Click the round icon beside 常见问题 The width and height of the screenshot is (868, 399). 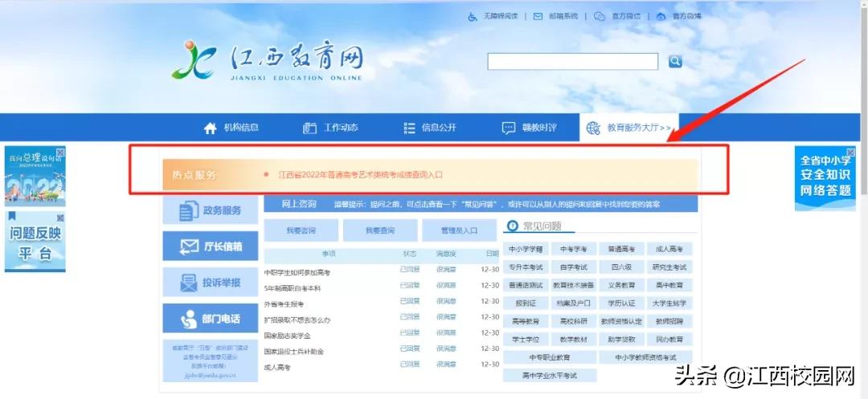pos(513,226)
